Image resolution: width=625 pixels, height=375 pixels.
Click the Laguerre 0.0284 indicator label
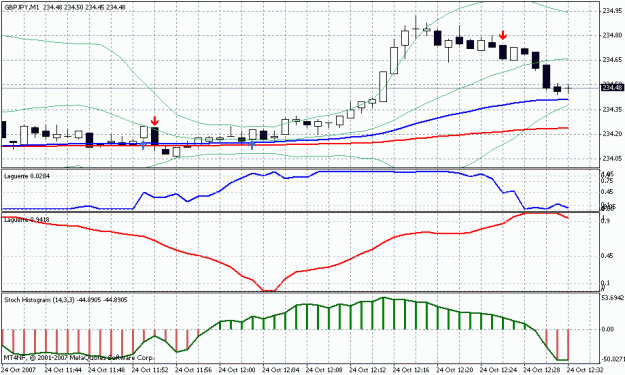pos(27,176)
